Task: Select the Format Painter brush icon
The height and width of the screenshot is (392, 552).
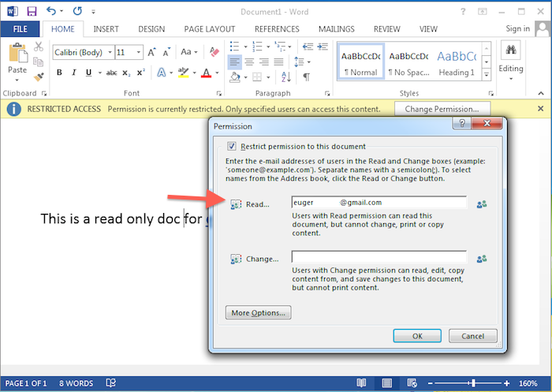Action: point(39,77)
